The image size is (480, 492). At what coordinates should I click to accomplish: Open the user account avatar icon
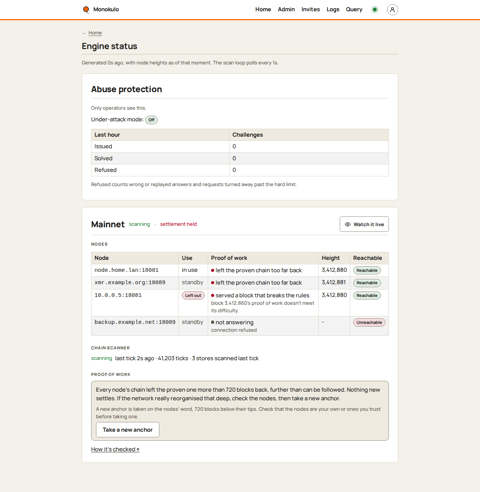click(x=392, y=10)
